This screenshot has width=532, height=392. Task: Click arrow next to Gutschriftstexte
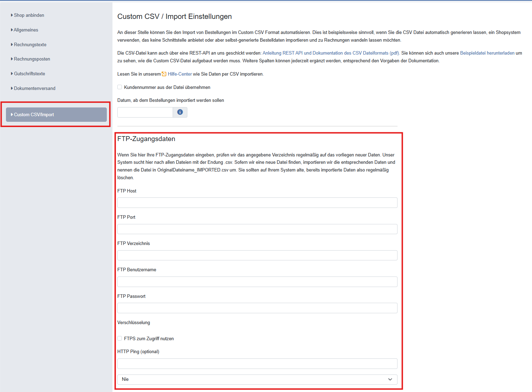[x=12, y=74]
